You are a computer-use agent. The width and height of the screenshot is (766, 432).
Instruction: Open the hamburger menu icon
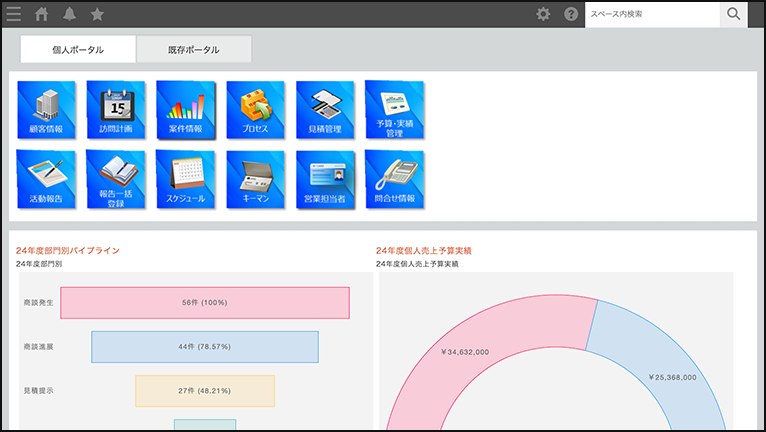tap(14, 14)
